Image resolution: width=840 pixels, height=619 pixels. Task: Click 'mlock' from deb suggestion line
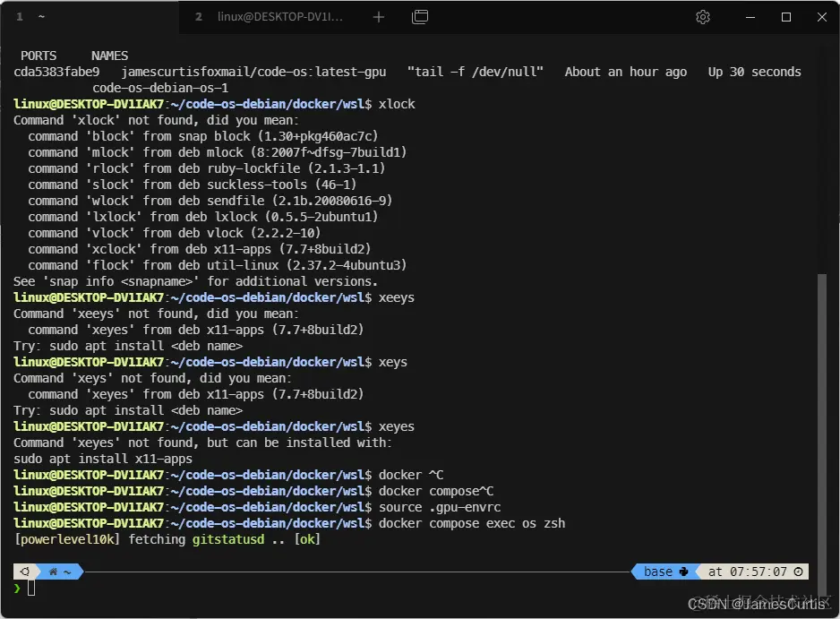coord(218,152)
